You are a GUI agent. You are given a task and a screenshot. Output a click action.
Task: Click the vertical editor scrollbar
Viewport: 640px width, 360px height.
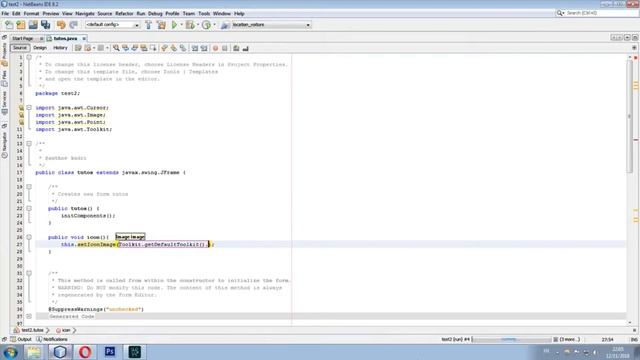(629, 116)
